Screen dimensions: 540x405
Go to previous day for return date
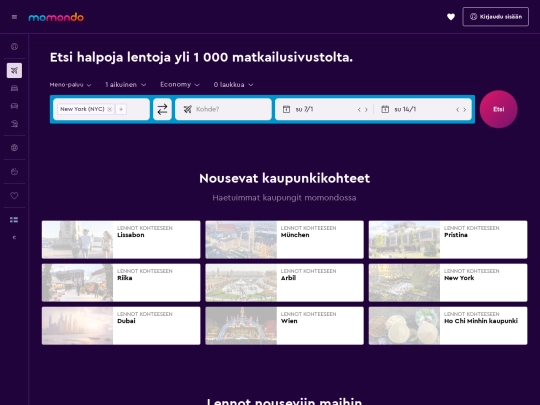tap(458, 110)
